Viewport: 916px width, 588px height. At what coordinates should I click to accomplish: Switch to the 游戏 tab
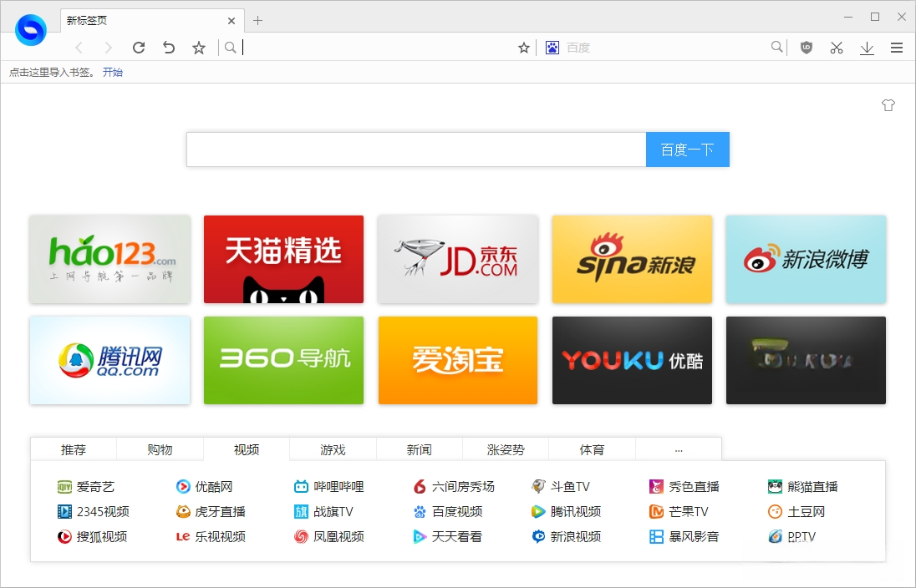333,449
